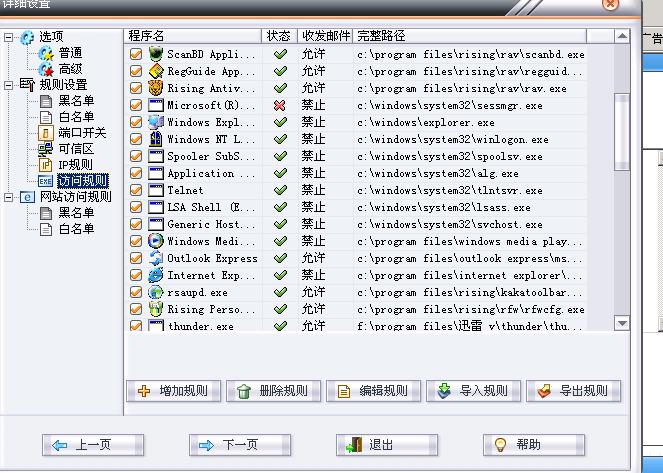The image size is (663, 473).
Task: Collapse the 规则设置 tree node
Action: 8,85
